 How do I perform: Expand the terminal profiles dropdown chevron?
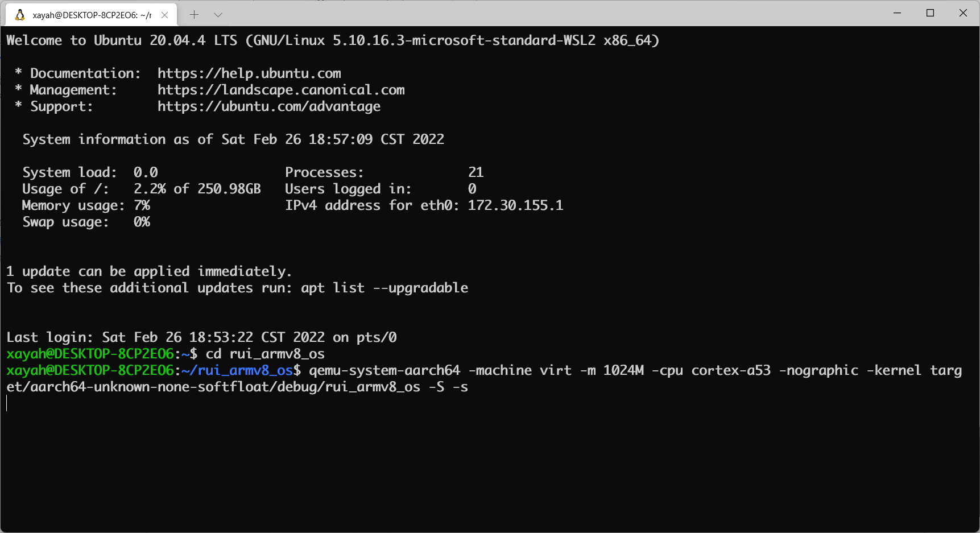coord(218,15)
